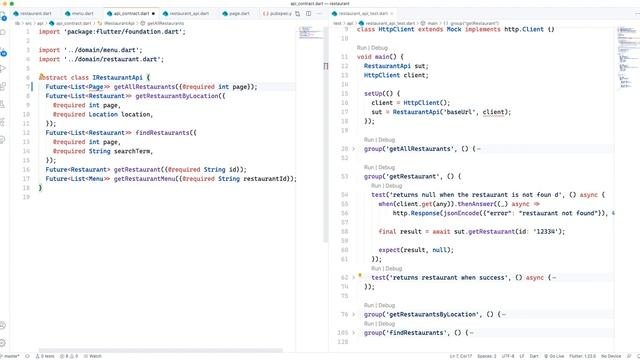Click right editor minimap

click(628, 57)
